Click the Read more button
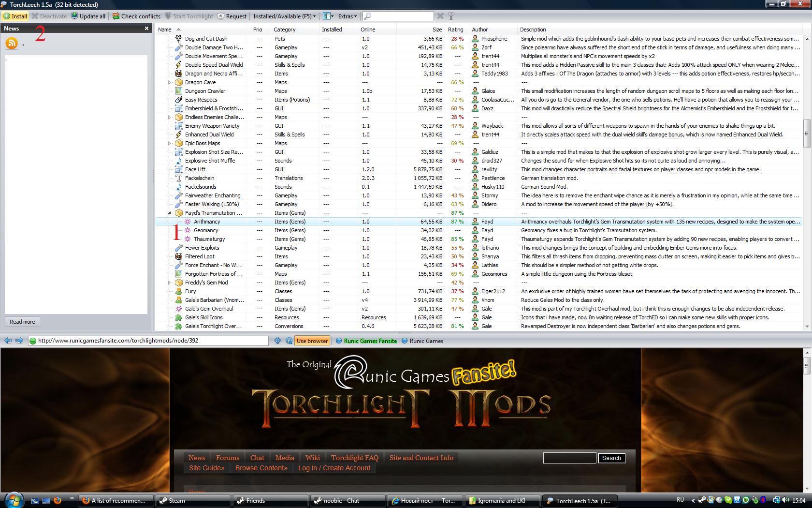This screenshot has width=812, height=508. [23, 322]
